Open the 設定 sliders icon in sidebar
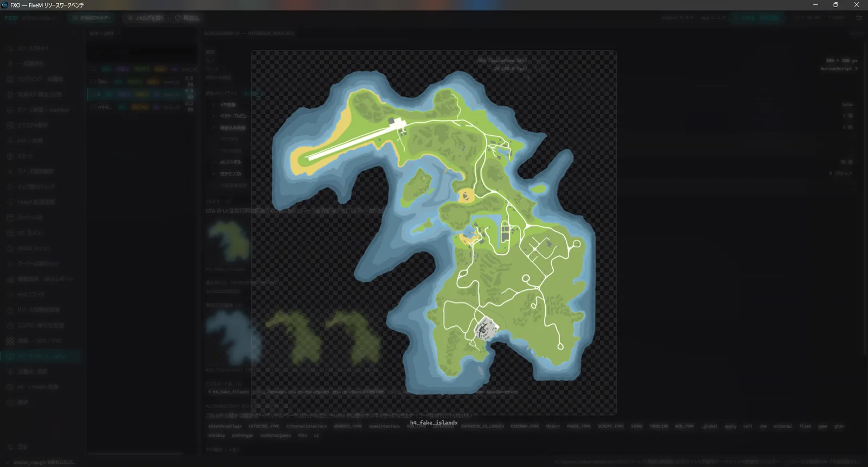 tap(10, 447)
